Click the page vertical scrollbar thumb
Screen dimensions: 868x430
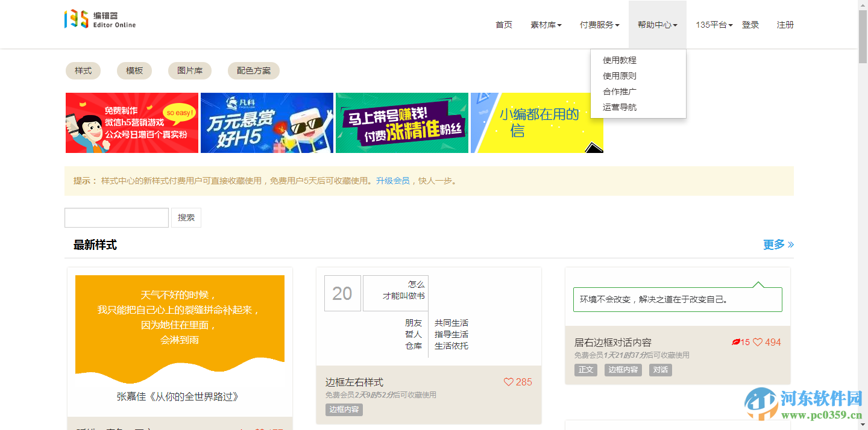[x=863, y=36]
